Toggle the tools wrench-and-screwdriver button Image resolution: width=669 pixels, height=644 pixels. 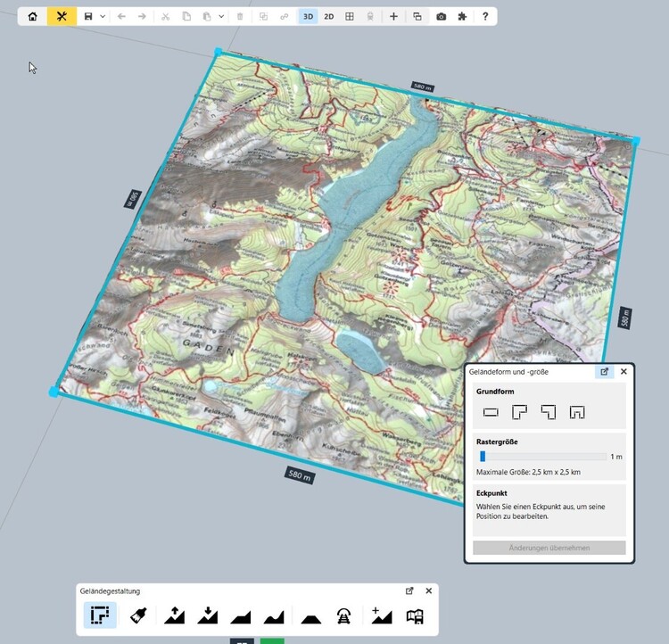point(62,17)
